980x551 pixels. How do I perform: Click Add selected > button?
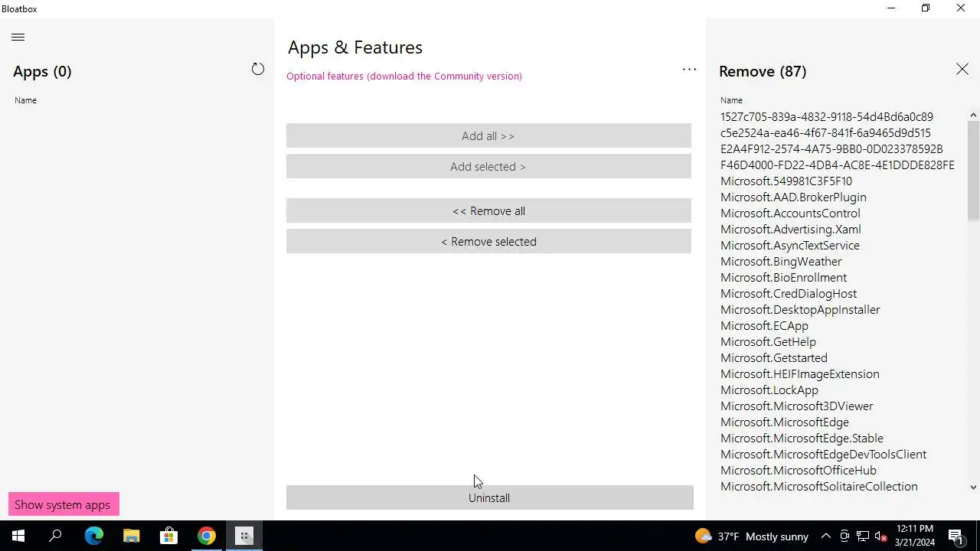pos(488,166)
